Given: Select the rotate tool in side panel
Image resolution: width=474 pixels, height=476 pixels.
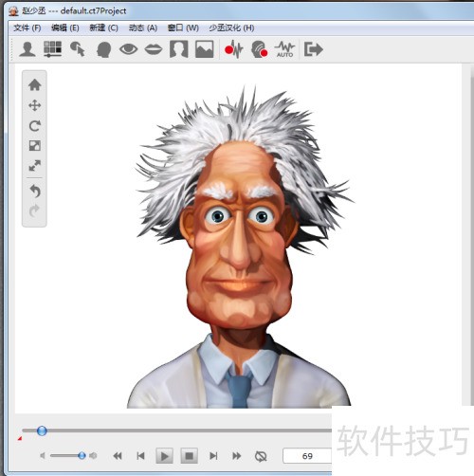Looking at the screenshot, I should click(34, 126).
